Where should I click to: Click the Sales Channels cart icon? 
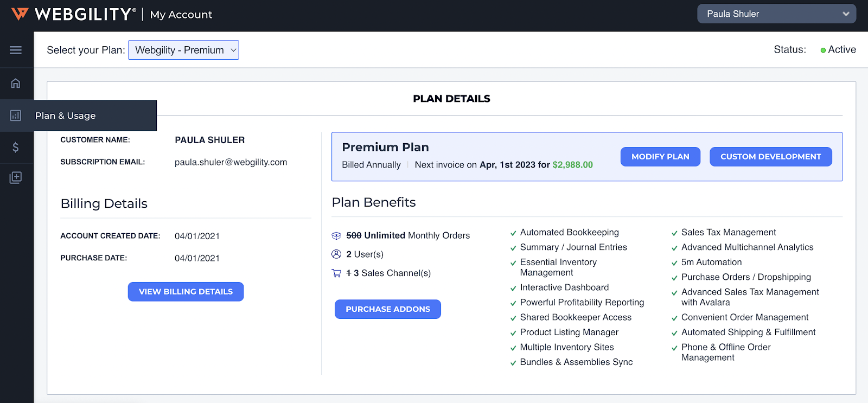tap(336, 273)
